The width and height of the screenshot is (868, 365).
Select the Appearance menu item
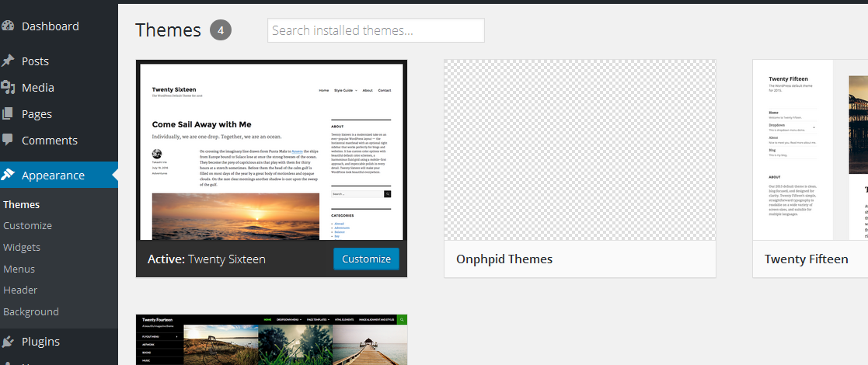click(x=59, y=175)
